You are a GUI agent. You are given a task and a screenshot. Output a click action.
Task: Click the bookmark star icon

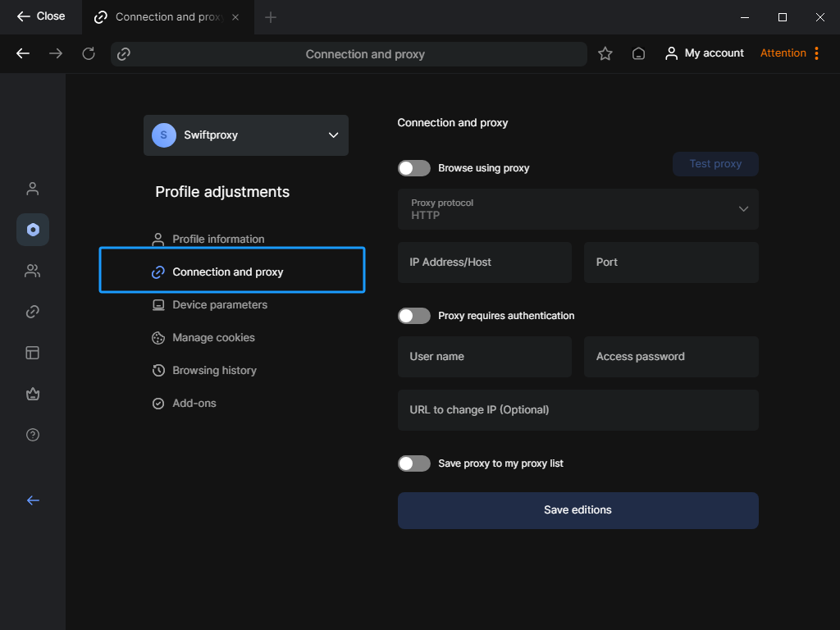point(605,53)
